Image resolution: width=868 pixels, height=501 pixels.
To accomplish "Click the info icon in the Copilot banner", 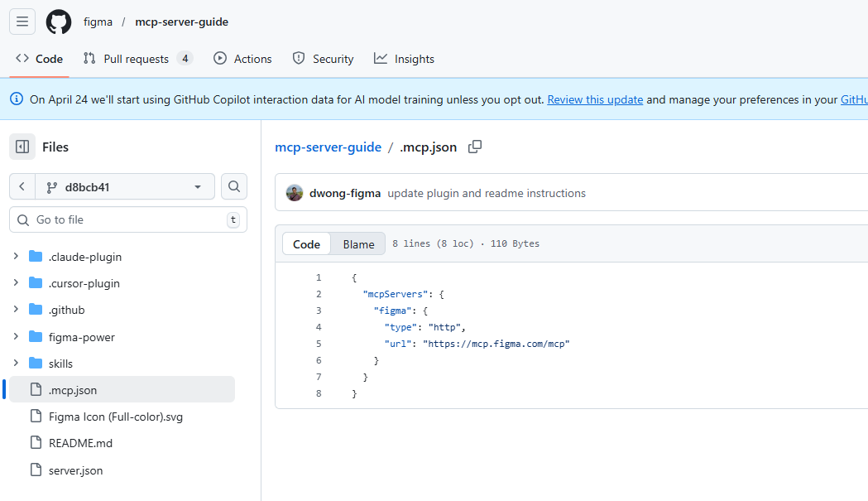I will [17, 99].
